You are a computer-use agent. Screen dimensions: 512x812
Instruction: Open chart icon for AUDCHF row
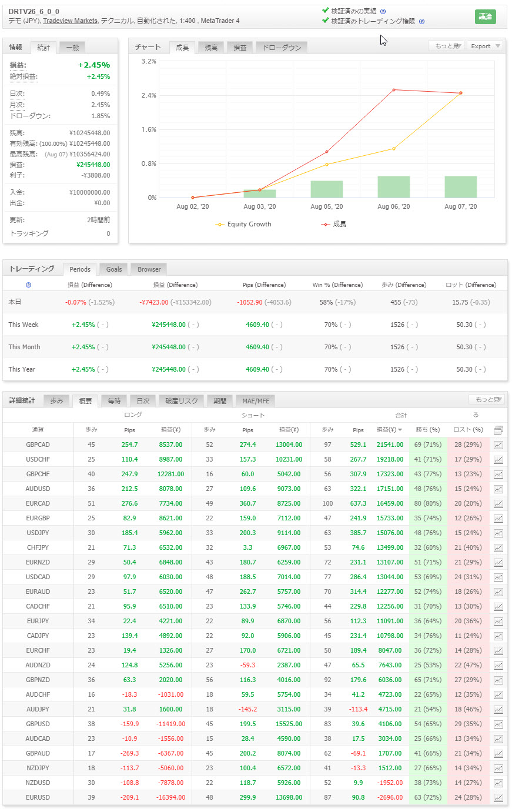(x=498, y=695)
